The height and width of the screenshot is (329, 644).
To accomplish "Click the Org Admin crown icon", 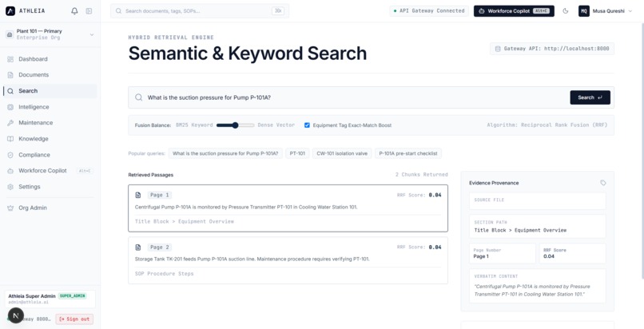I will [10, 208].
